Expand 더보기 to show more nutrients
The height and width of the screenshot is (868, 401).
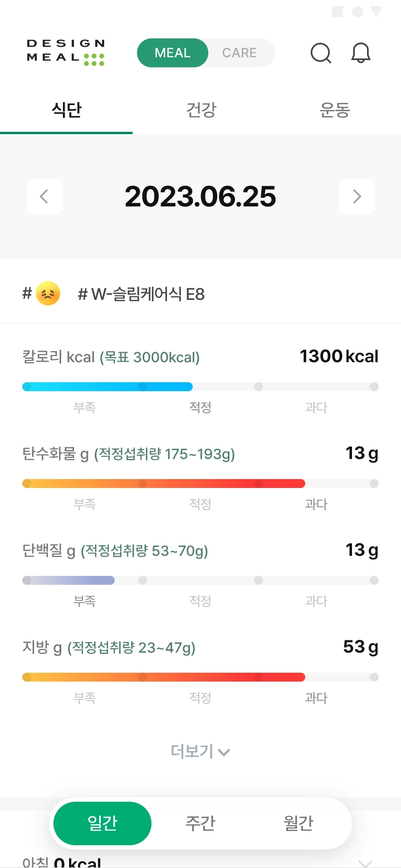pyautogui.click(x=200, y=752)
